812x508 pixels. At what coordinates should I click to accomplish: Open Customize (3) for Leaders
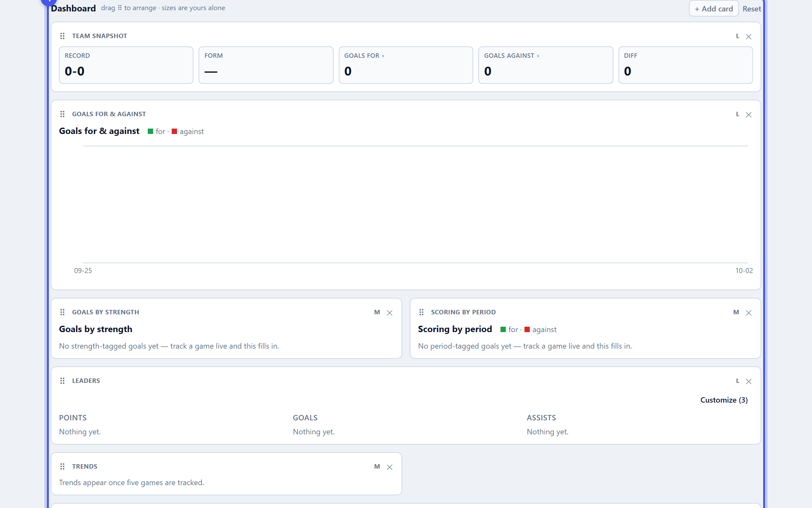pos(724,400)
